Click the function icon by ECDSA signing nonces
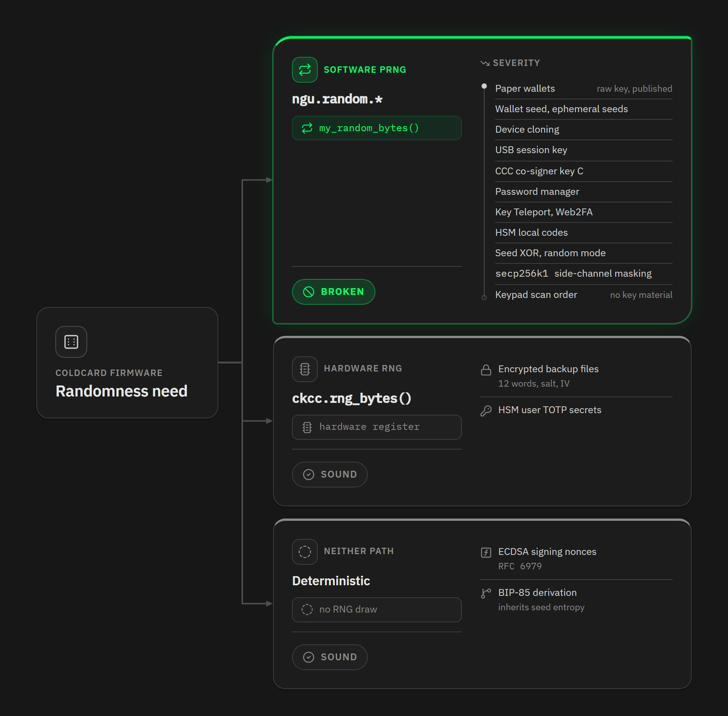 [x=486, y=553]
